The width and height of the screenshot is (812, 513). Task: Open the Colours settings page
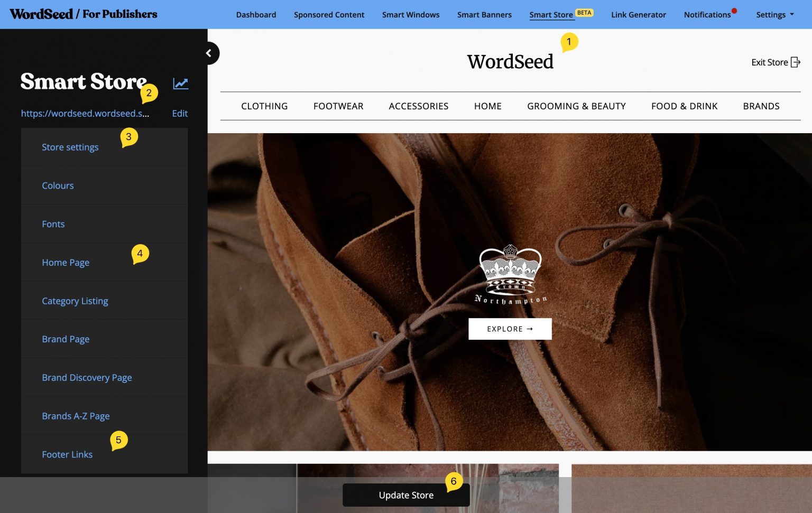[x=58, y=185]
